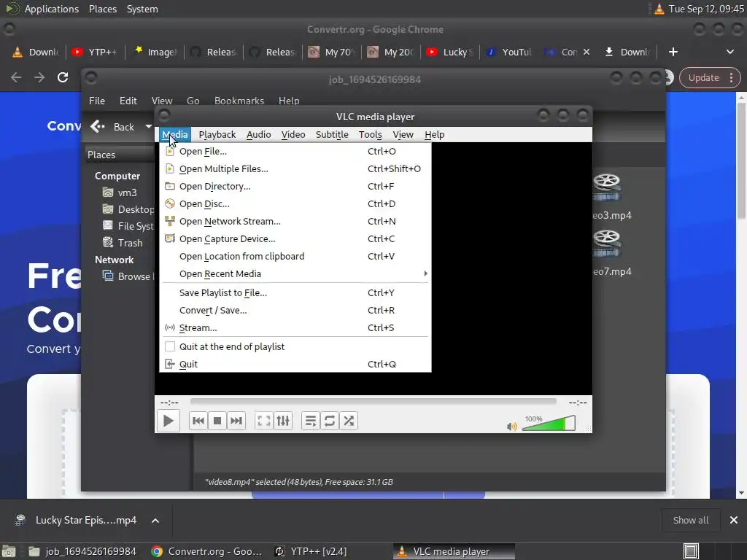747x560 pixels.
Task: Select Desktop in the Places sidebar
Action: [128, 209]
